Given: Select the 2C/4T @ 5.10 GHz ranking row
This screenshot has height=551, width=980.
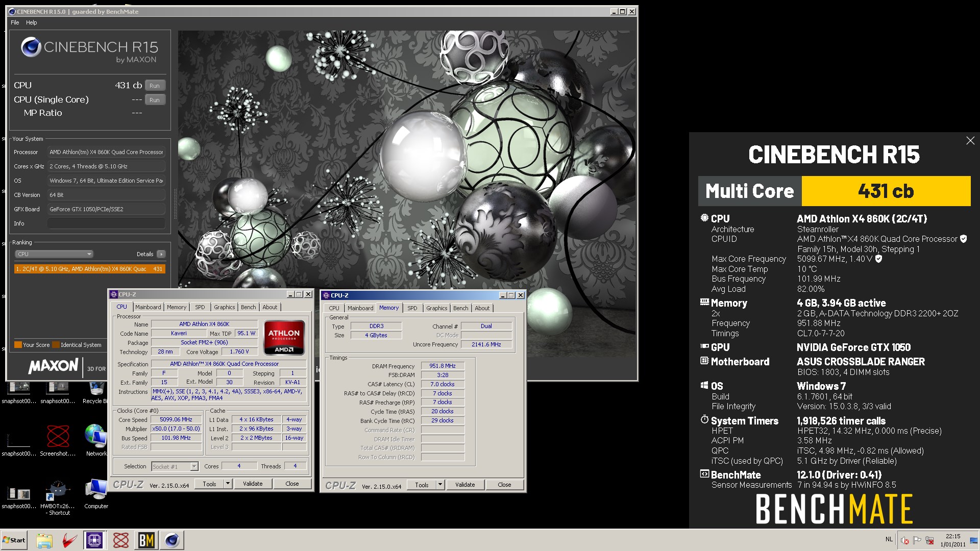Looking at the screenshot, I should [x=90, y=269].
